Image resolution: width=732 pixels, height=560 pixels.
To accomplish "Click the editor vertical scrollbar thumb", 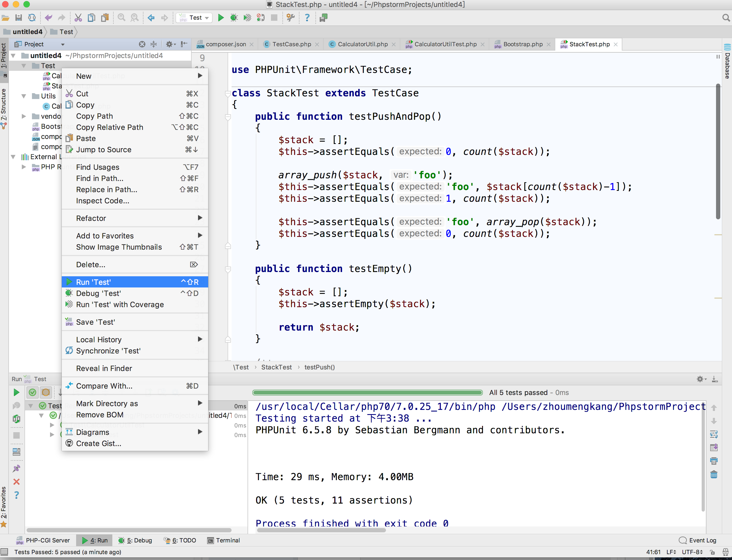I will coord(718,152).
